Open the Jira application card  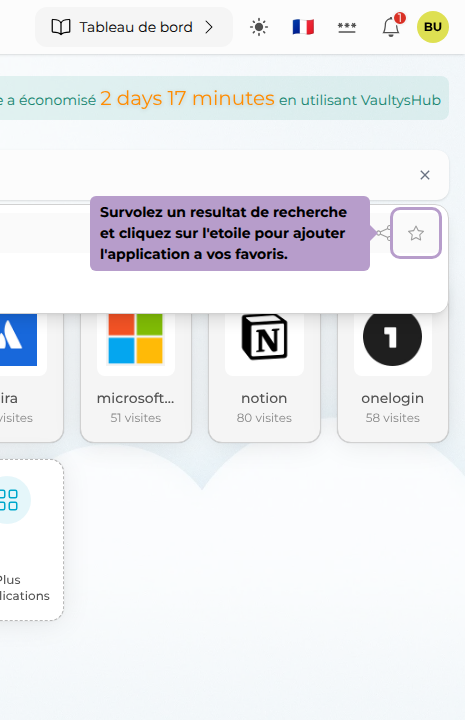31,377
